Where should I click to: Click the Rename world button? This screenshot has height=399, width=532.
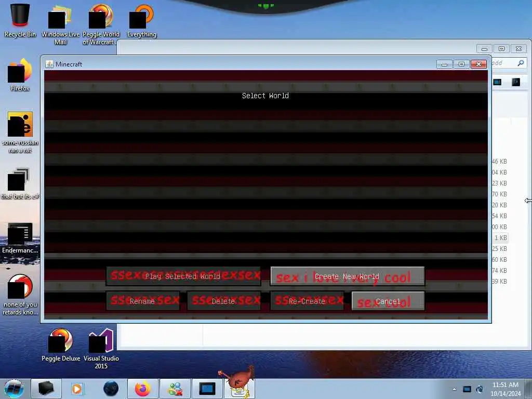143,301
